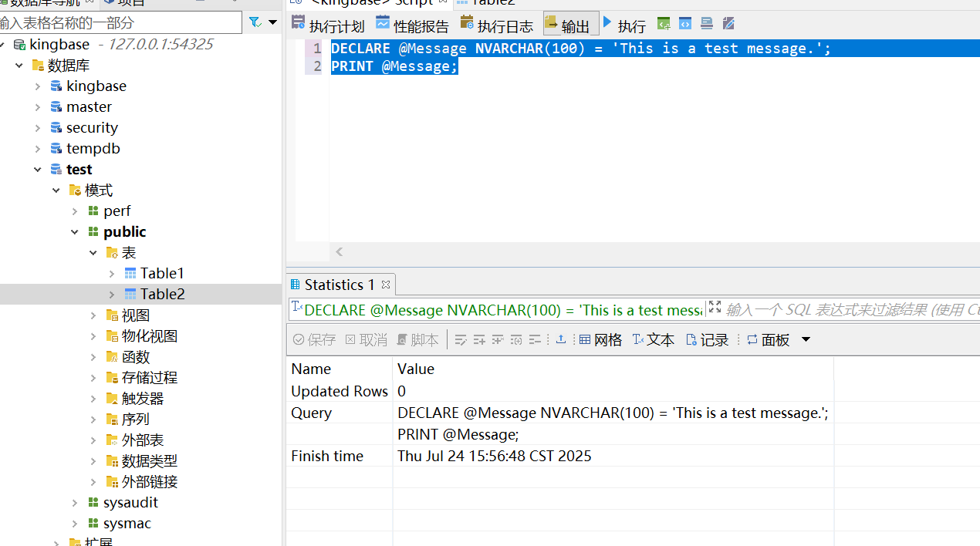Click the SQL expression filter input field
980x546 pixels.
coord(849,310)
